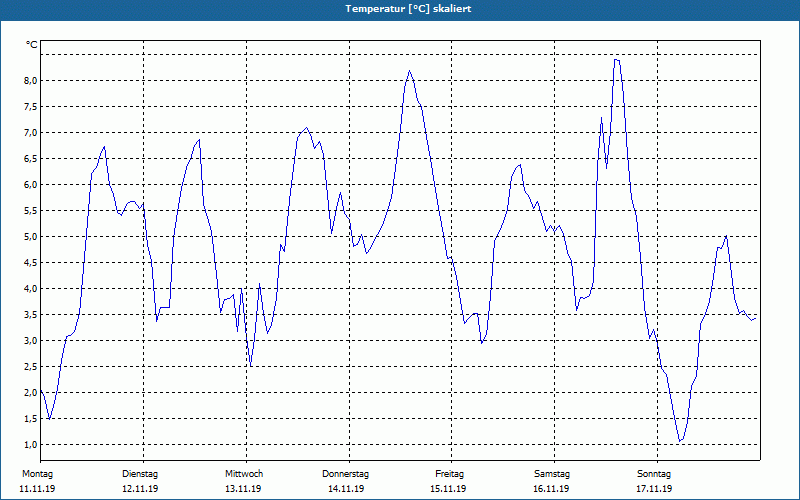800x500 pixels.
Task: Click the Thursday temperature peak above 8,0
Action: click(x=409, y=71)
